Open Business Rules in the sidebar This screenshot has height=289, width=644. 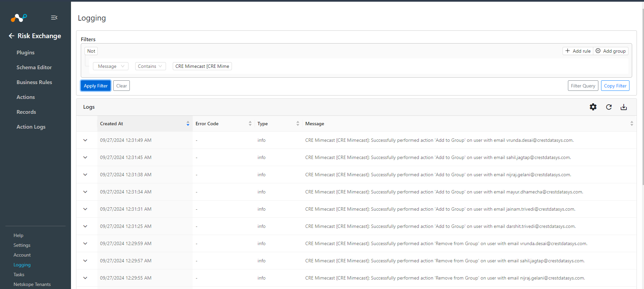click(x=34, y=82)
